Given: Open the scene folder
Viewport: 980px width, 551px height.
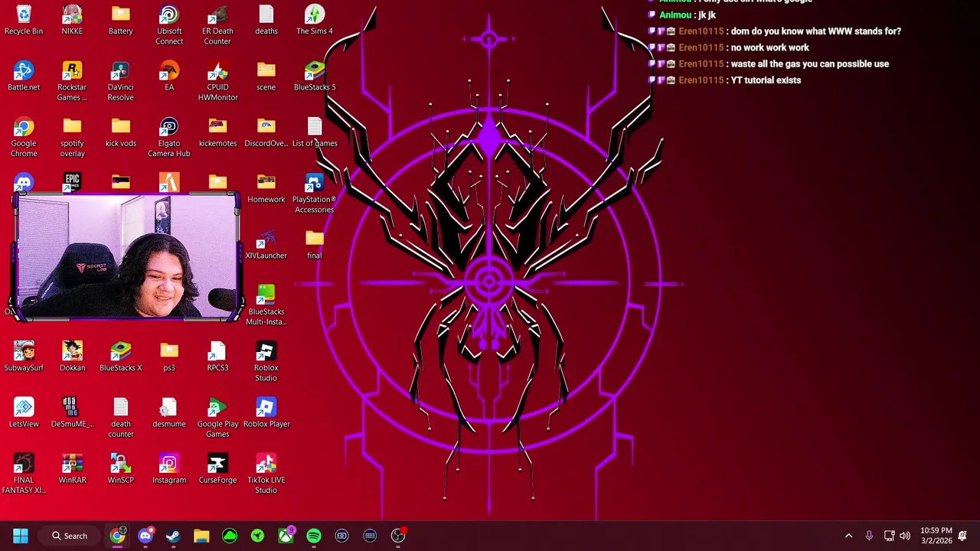Looking at the screenshot, I should pos(266,77).
